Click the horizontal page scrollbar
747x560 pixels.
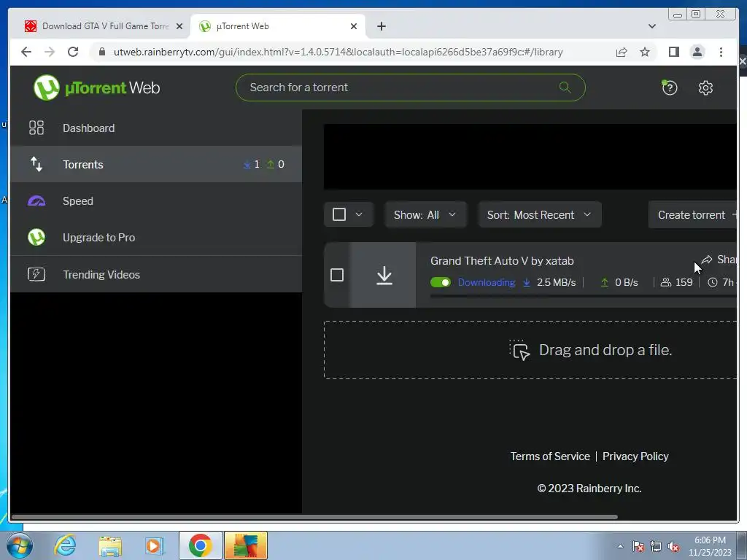point(314,517)
